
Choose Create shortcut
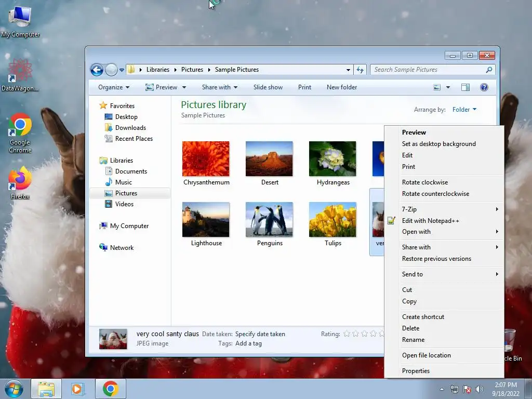point(444,317)
